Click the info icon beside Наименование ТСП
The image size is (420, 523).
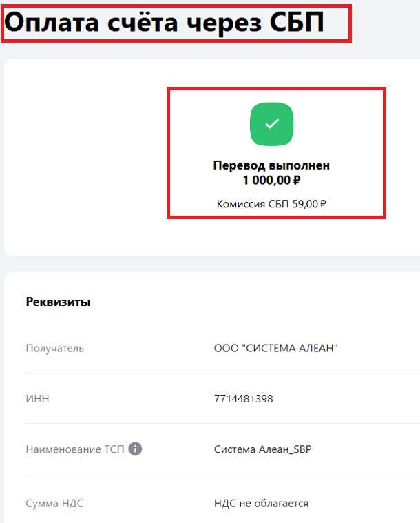[x=135, y=449]
